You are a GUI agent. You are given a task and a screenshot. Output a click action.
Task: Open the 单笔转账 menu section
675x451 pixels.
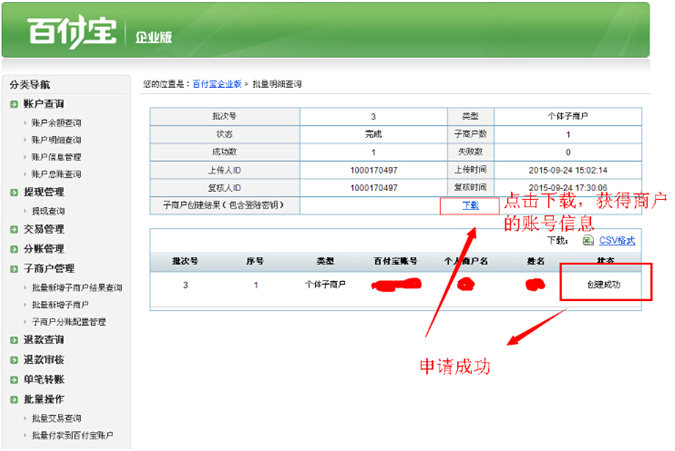43,379
